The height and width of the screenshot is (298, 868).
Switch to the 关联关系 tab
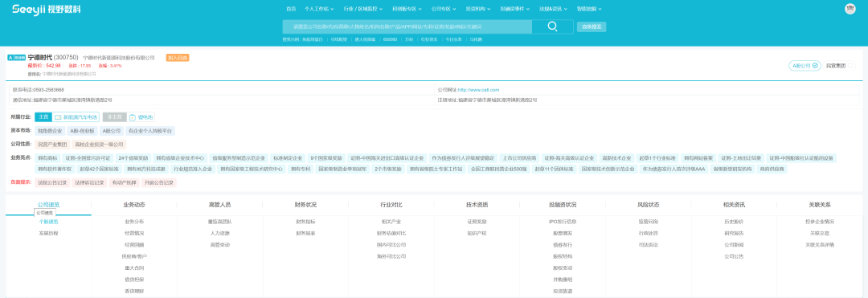(x=820, y=205)
